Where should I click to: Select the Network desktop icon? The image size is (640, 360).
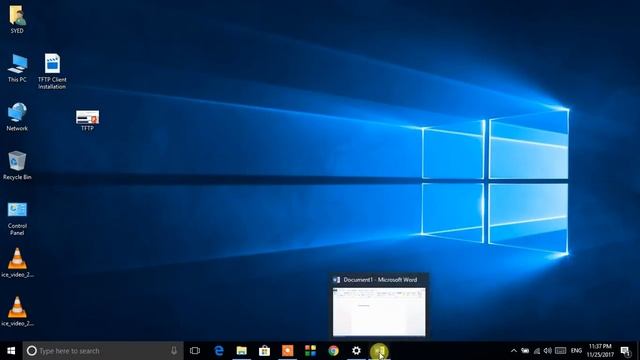click(x=17, y=116)
